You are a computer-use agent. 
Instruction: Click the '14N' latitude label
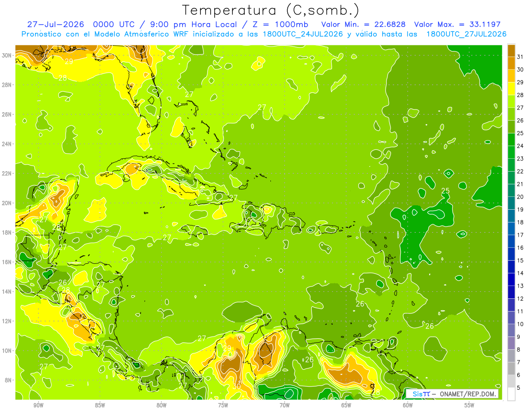pyautogui.click(x=8, y=292)
